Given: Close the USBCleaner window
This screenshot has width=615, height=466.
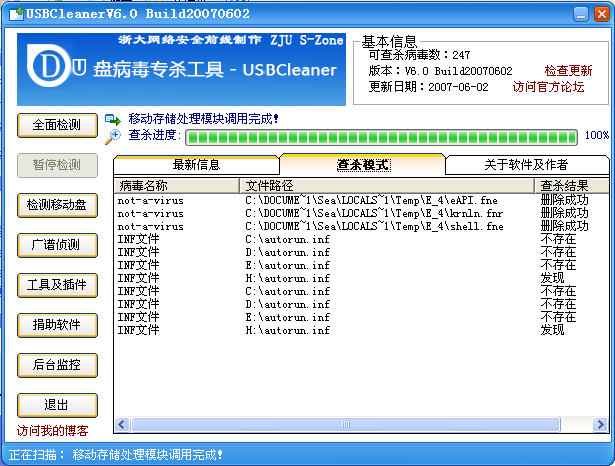Looking at the screenshot, I should click(x=601, y=14).
